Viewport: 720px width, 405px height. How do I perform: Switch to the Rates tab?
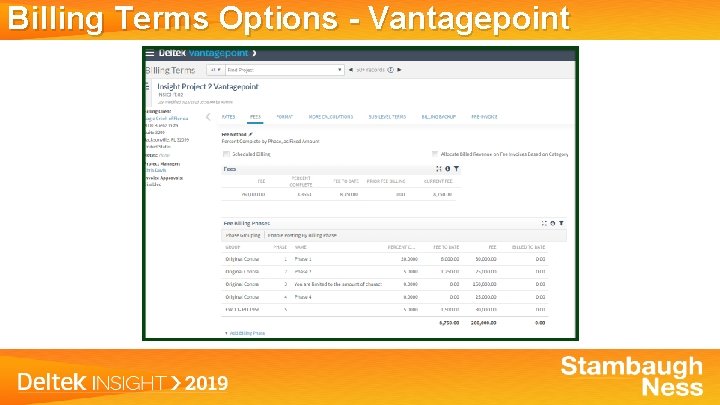[x=228, y=117]
